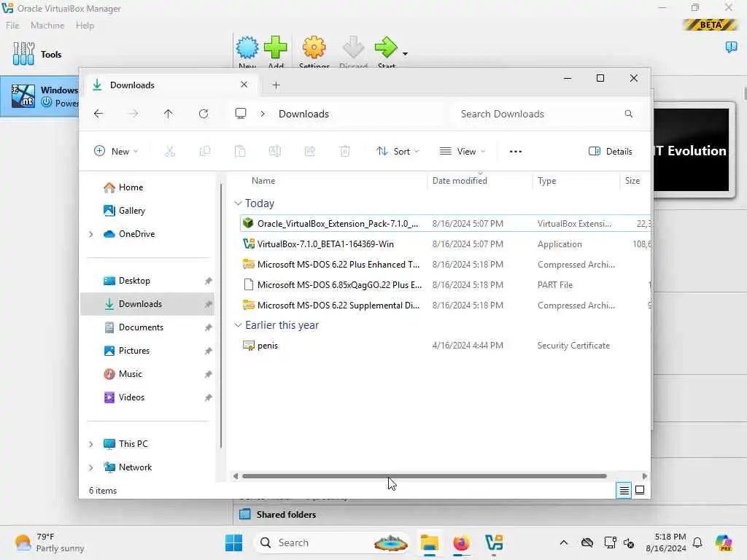Select MS-DOS 6.22 Supplemental Di... archive
Image resolution: width=747 pixels, height=560 pixels.
[445, 306]
